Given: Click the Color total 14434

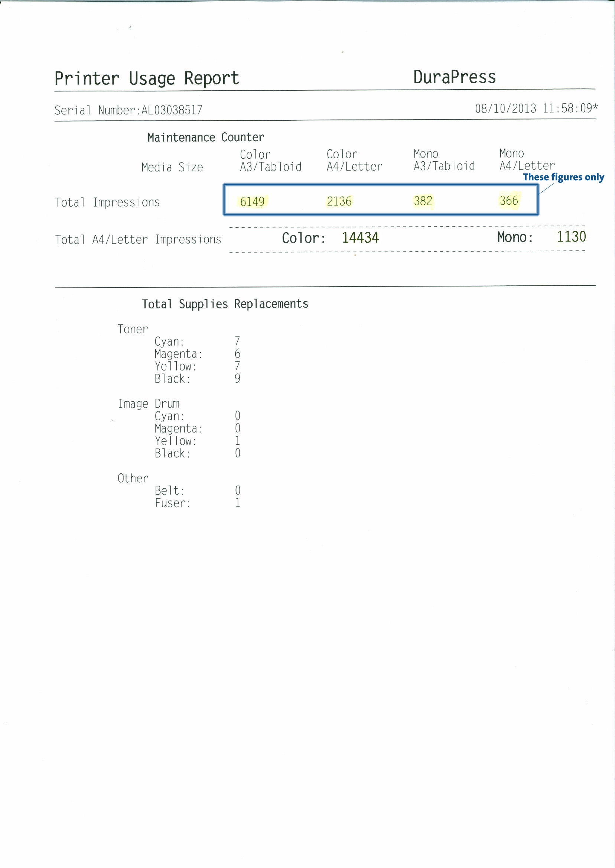Looking at the screenshot, I should tap(361, 237).
